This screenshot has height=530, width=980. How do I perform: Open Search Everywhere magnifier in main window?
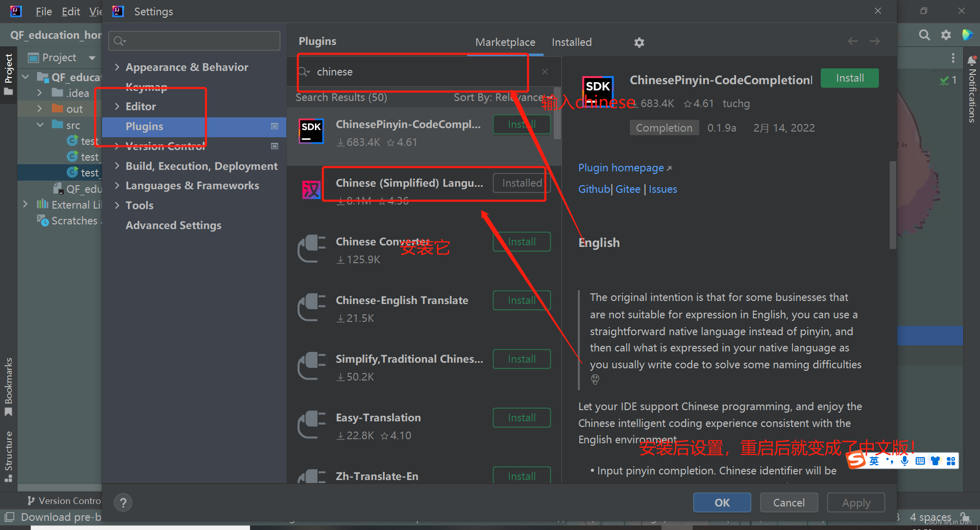[924, 35]
